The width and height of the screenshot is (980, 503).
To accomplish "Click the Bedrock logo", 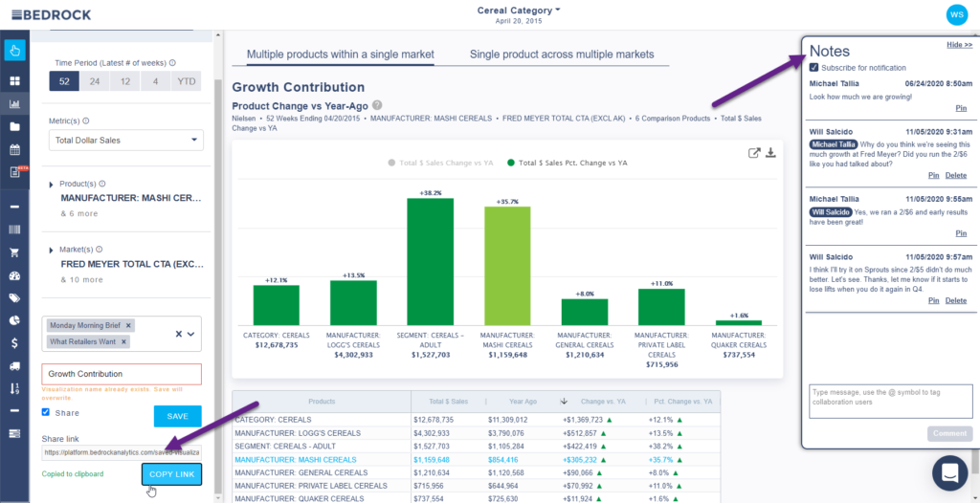I will [x=52, y=14].
